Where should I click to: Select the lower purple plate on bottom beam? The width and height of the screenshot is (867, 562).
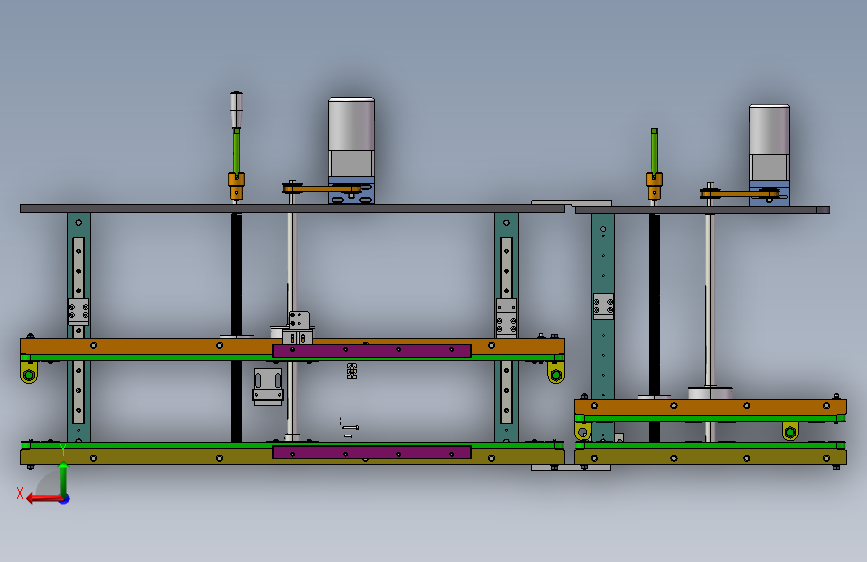click(372, 452)
